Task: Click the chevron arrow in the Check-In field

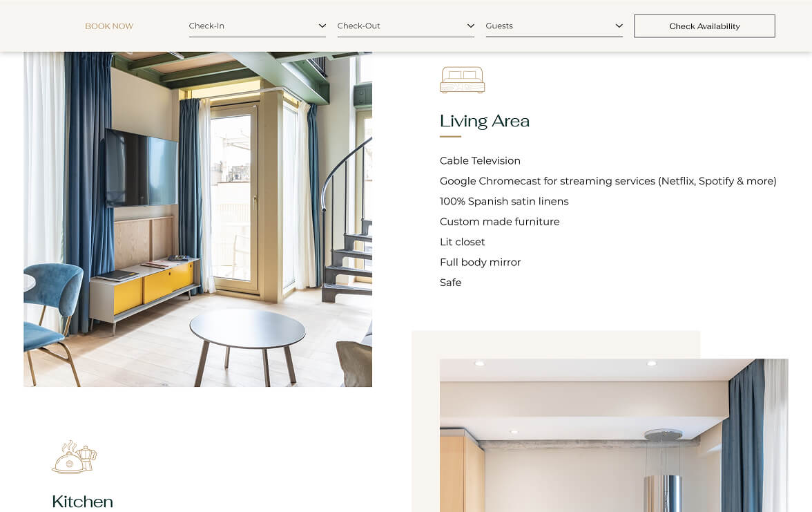Action: (322, 26)
